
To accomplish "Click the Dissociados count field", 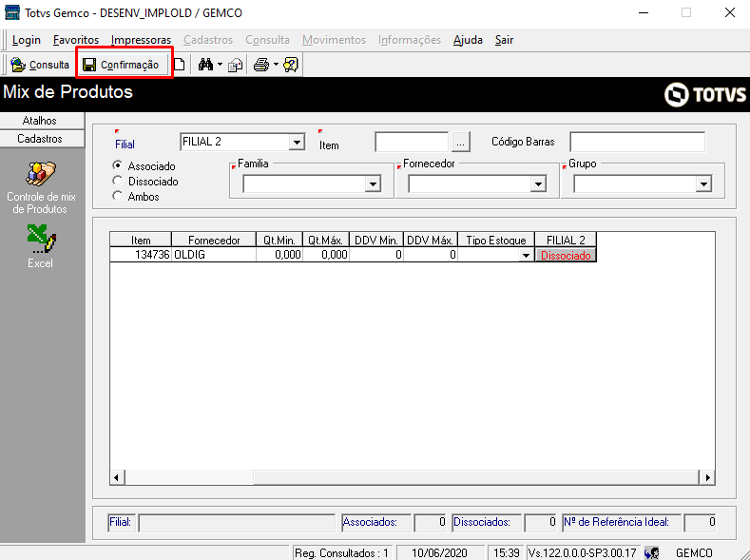I will pyautogui.click(x=541, y=523).
